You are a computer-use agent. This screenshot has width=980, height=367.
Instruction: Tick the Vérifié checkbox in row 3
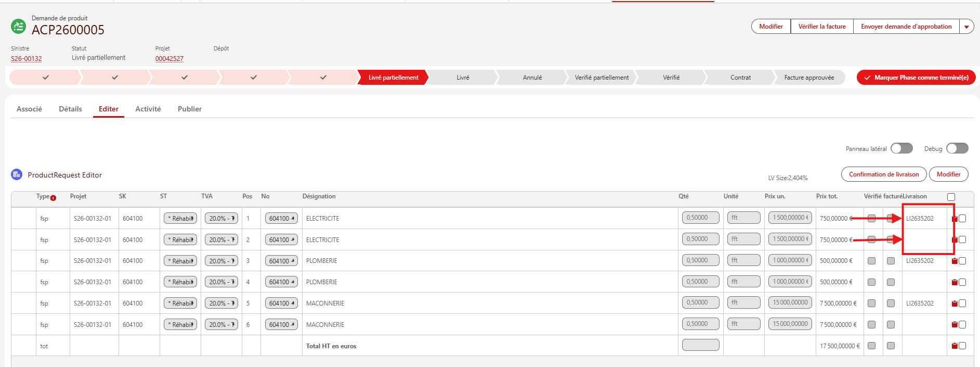coord(872,261)
